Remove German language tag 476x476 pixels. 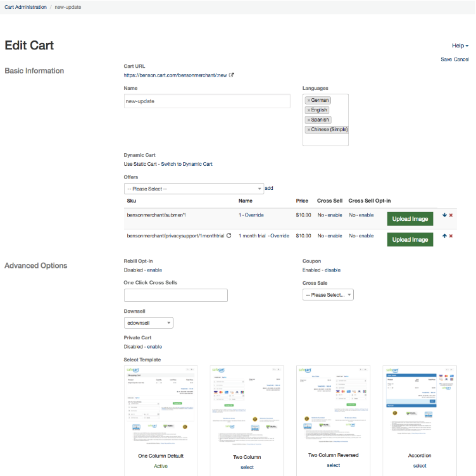[x=309, y=100]
